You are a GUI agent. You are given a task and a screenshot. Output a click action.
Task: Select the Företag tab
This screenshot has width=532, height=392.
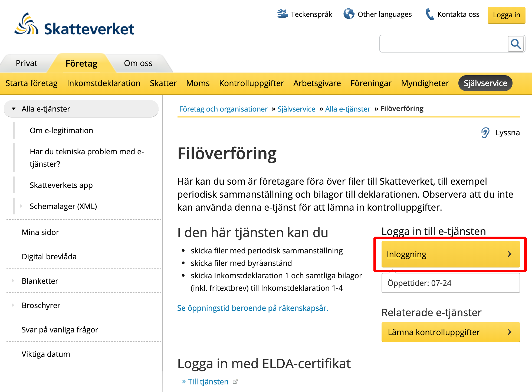tap(81, 63)
